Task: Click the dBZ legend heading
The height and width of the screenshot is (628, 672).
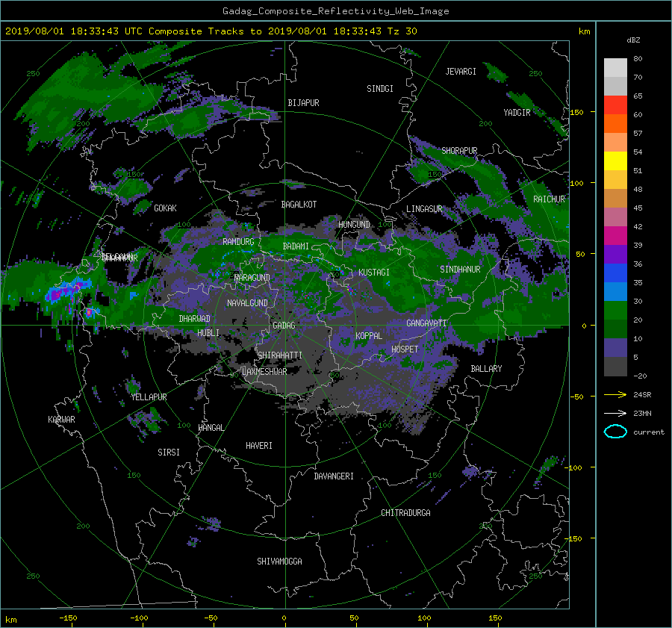Action: 633,40
